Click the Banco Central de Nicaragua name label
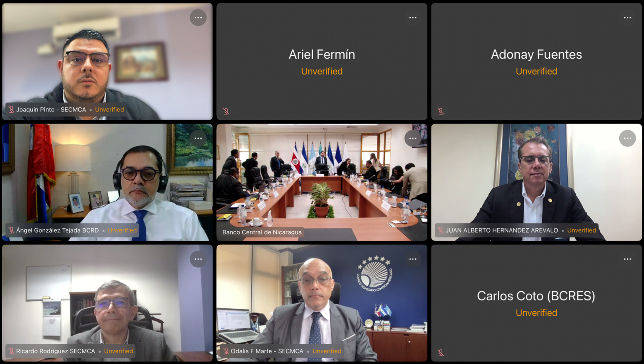Screen dimensions: 644x364 tap(262, 232)
